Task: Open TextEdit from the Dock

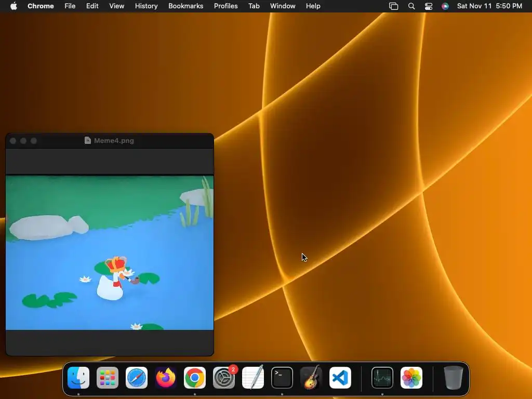Action: [x=253, y=378]
